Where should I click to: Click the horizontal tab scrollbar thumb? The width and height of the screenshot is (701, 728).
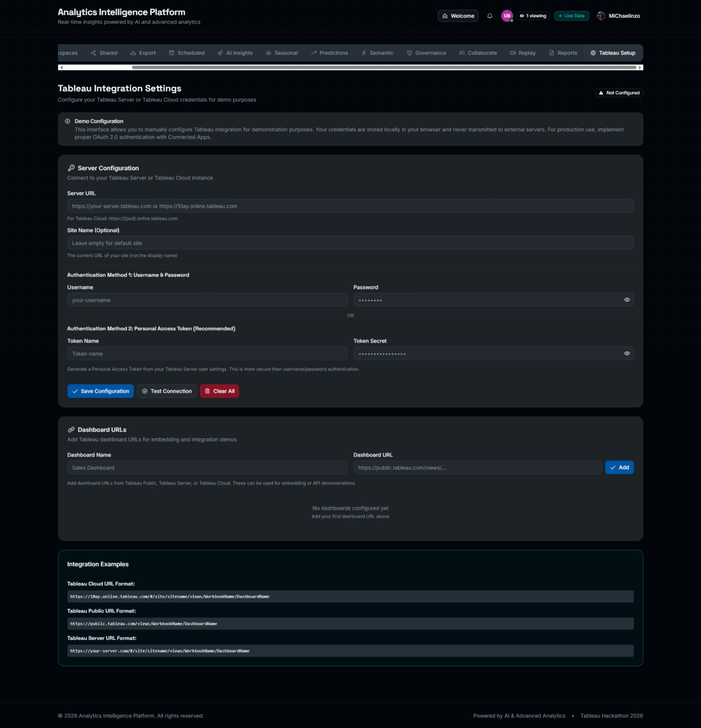click(384, 67)
